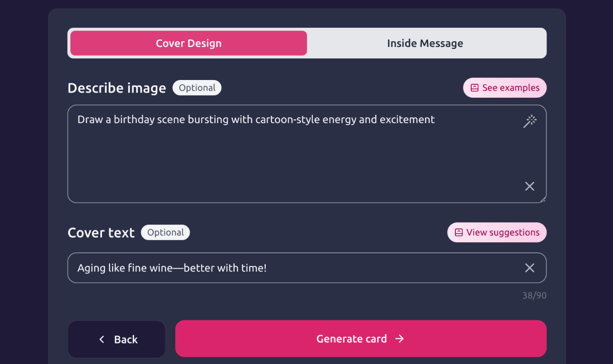The image size is (613, 364).
Task: Click the card icon inside See examples button
Action: coord(474,87)
